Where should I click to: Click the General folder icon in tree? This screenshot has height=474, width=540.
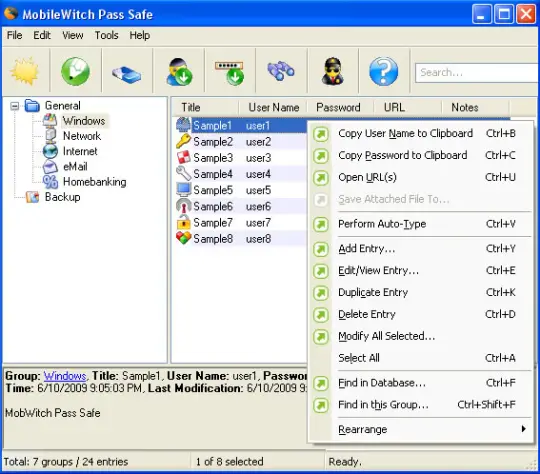coord(32,105)
